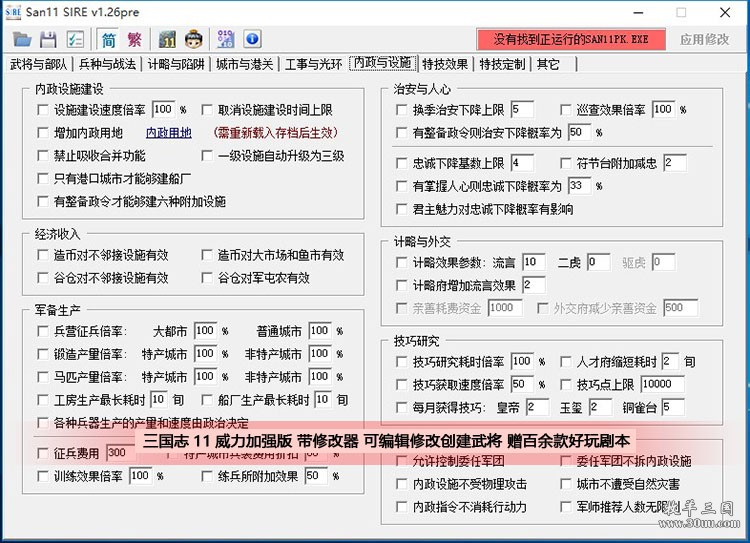Open the 特技效果 tab
750x543 pixels.
445,64
